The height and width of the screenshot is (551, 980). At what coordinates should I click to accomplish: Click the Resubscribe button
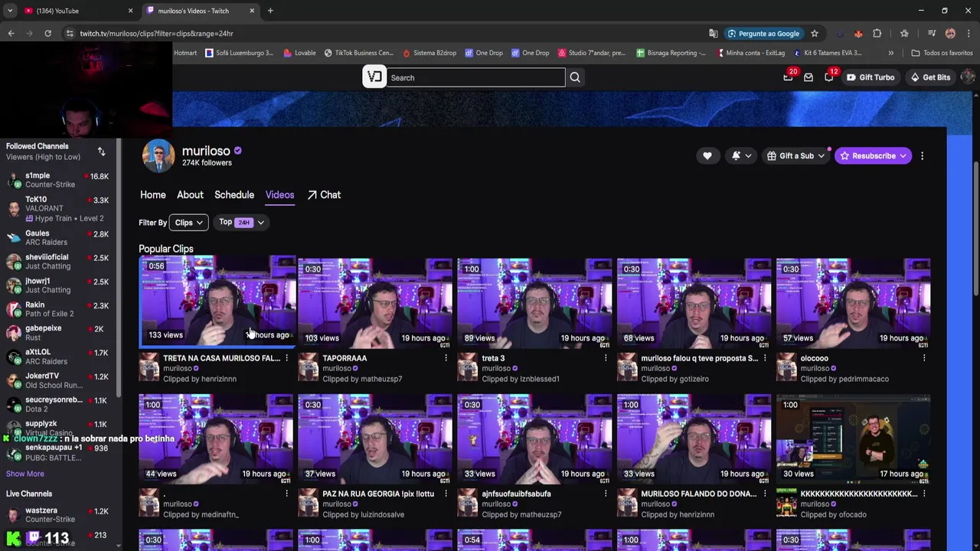tap(873, 156)
